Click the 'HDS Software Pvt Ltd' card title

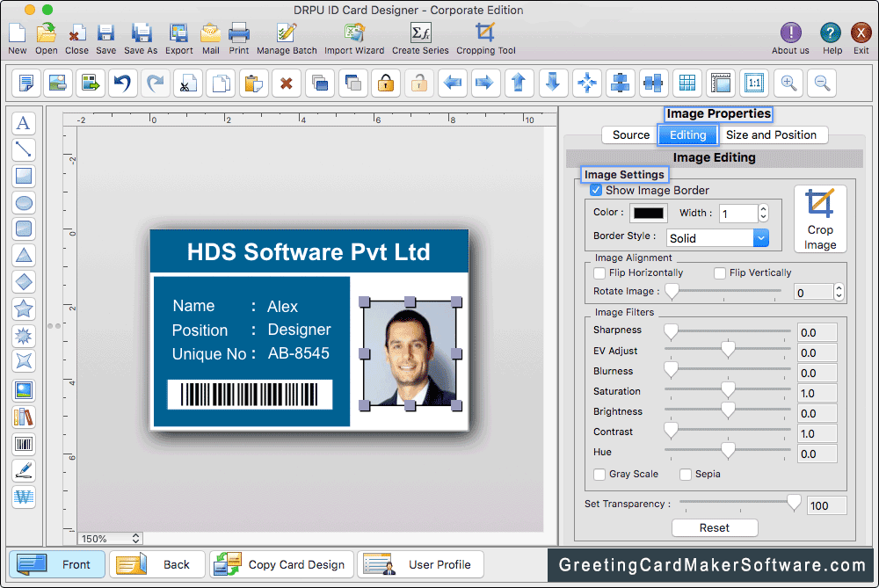coord(309,251)
